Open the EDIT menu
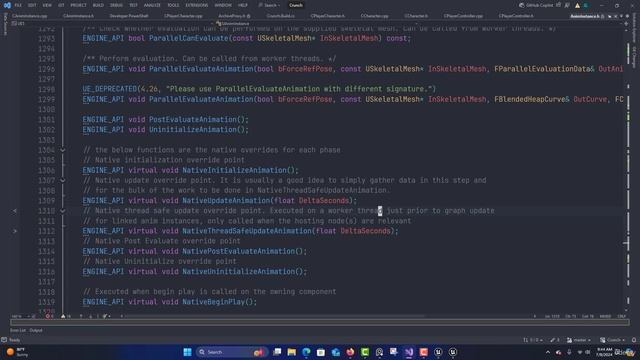Viewport: 640px width, 360px height. tap(32, 5)
